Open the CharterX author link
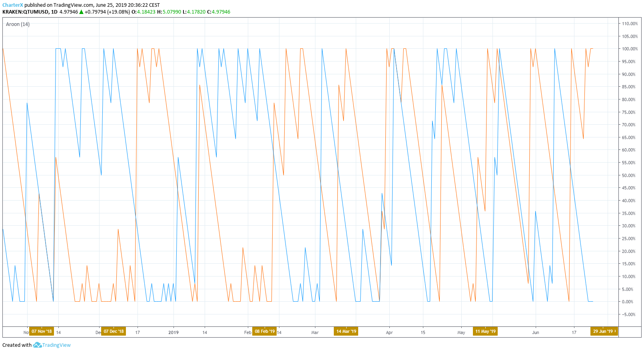 click(x=13, y=5)
